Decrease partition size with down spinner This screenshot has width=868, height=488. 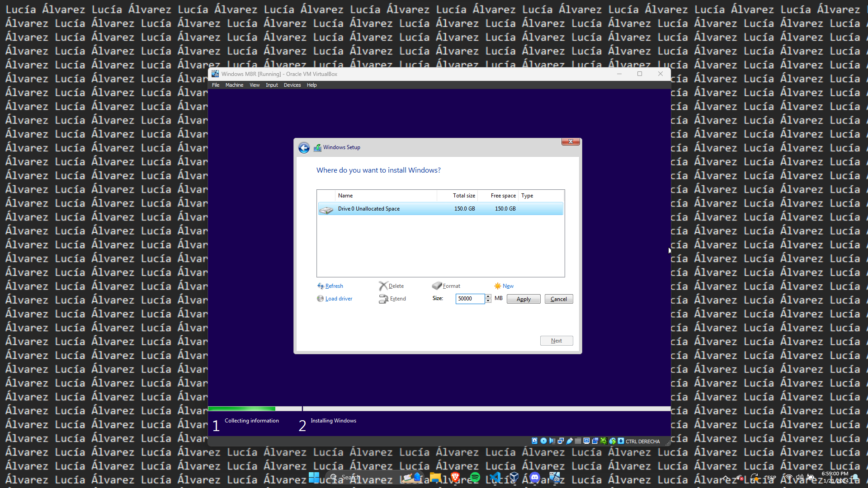tap(488, 301)
